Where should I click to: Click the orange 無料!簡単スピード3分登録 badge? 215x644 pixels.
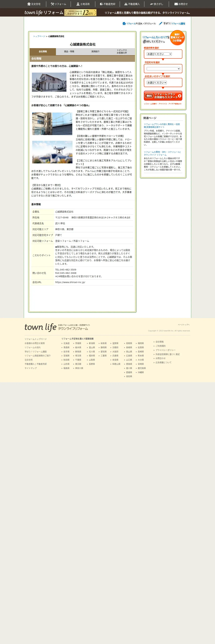(x=177, y=37)
